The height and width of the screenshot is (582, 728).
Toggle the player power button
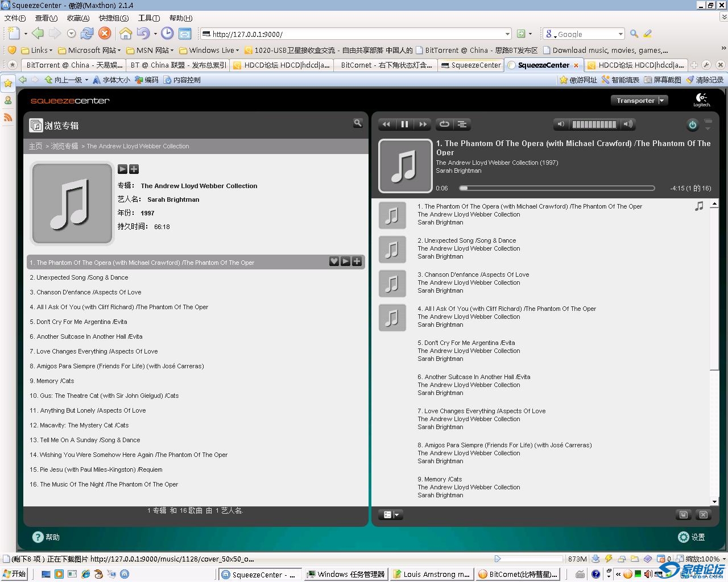(x=692, y=125)
